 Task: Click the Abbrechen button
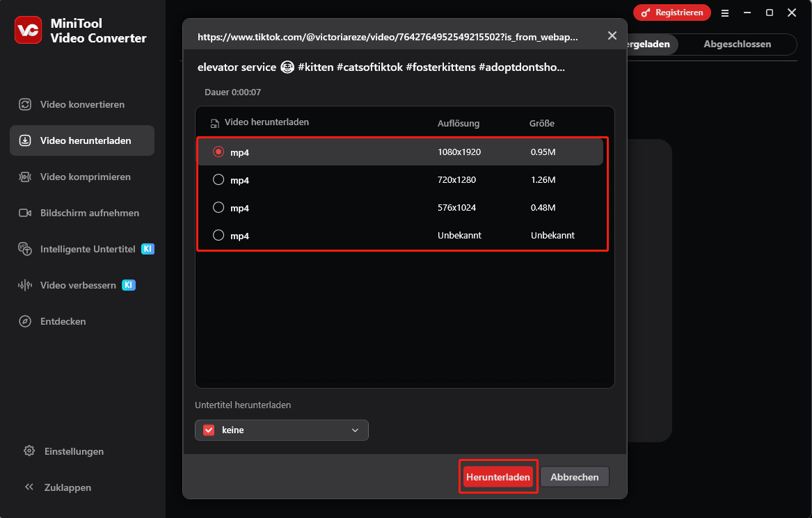(x=574, y=477)
